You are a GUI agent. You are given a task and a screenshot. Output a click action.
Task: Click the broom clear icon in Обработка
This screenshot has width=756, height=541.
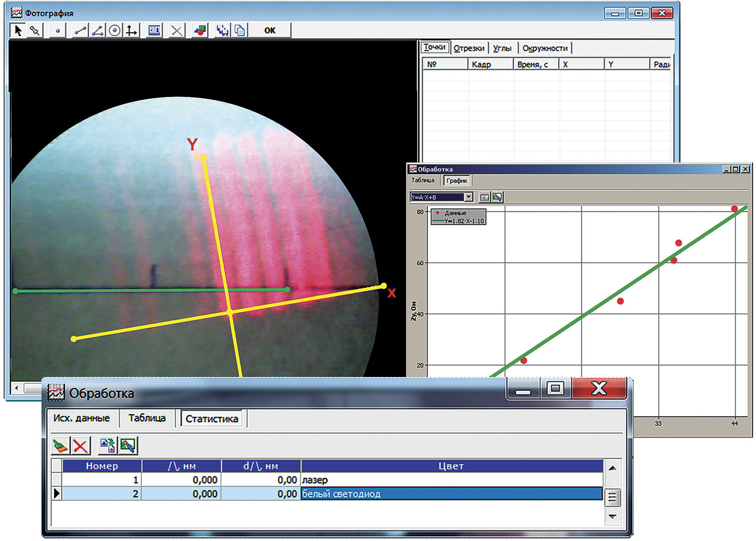click(x=60, y=446)
